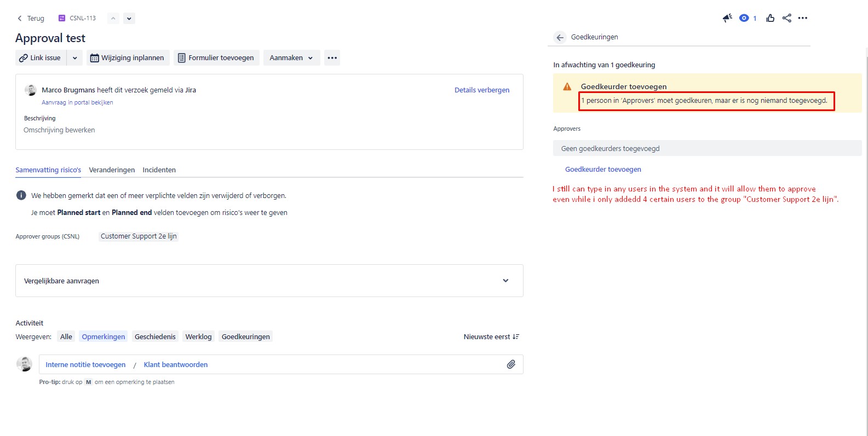Click the Link issue button

(x=41, y=57)
